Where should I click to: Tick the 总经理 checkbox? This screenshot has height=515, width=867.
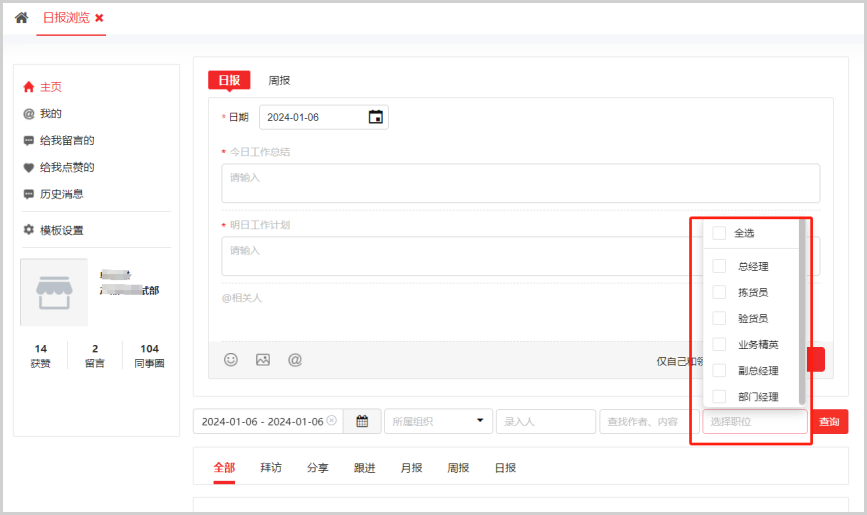pyautogui.click(x=719, y=266)
